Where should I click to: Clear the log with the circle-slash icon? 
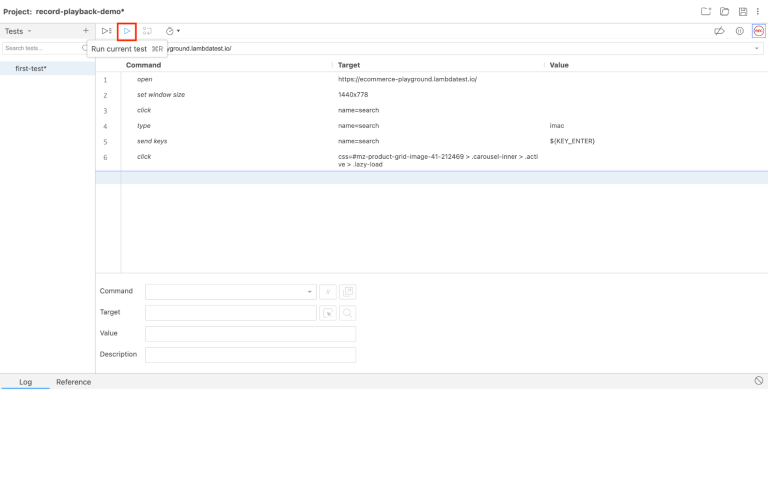pos(759,381)
